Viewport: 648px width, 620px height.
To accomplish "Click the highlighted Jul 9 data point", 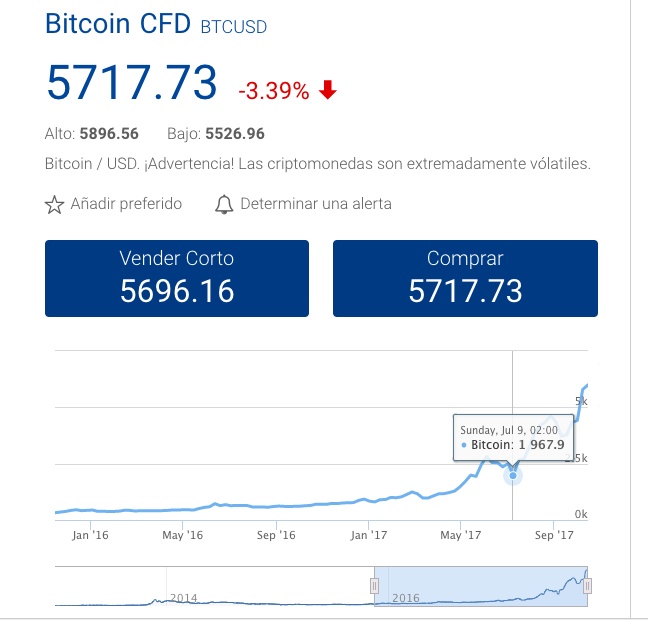I will (x=513, y=475).
